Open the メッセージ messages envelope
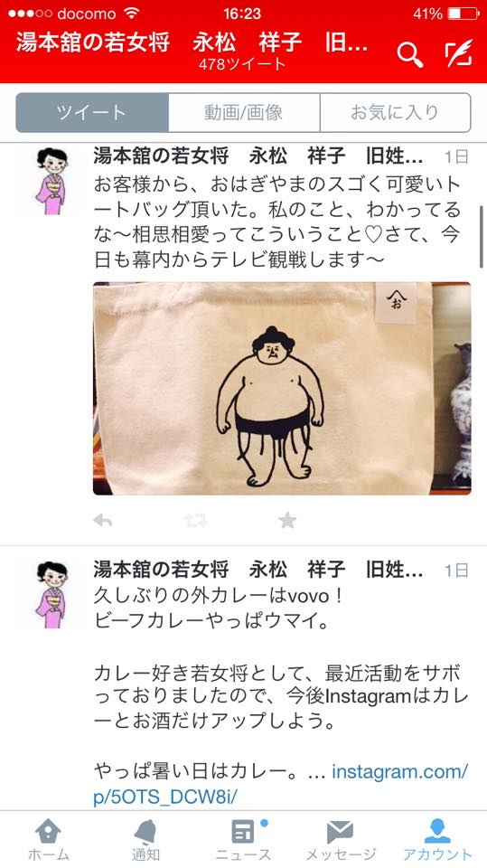Viewport: 487px width, 868px height. pyautogui.click(x=341, y=839)
